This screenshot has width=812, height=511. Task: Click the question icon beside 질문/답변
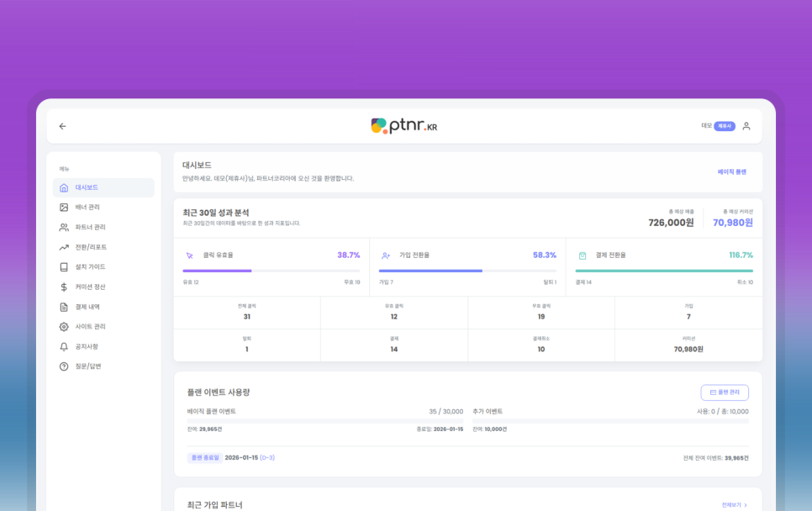tap(64, 366)
